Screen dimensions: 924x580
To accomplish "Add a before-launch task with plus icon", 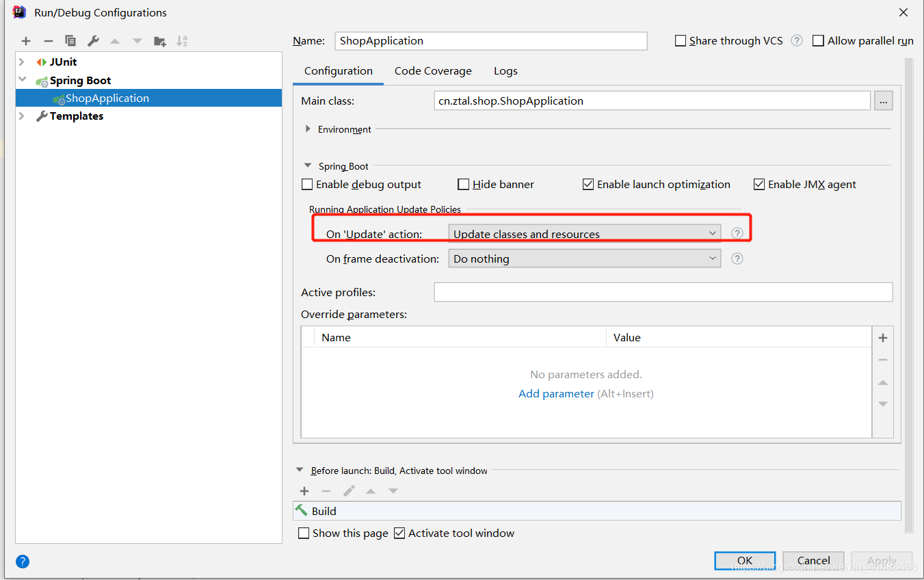I will point(304,491).
